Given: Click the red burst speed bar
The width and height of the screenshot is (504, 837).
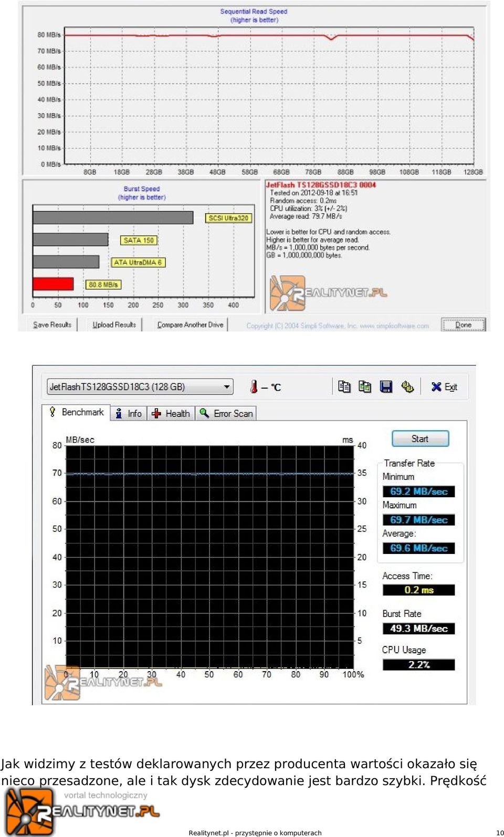Looking at the screenshot, I should tap(53, 284).
